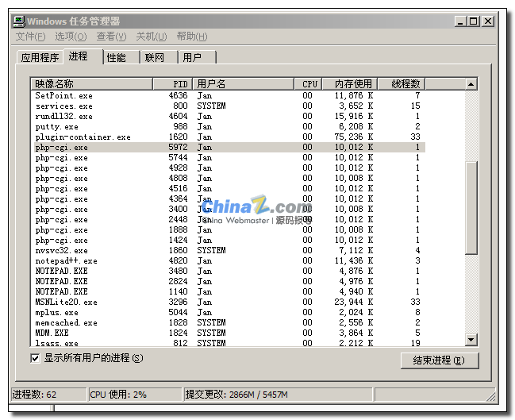Select the MSNLite20.exe process
515x420 pixels.
(x=228, y=302)
